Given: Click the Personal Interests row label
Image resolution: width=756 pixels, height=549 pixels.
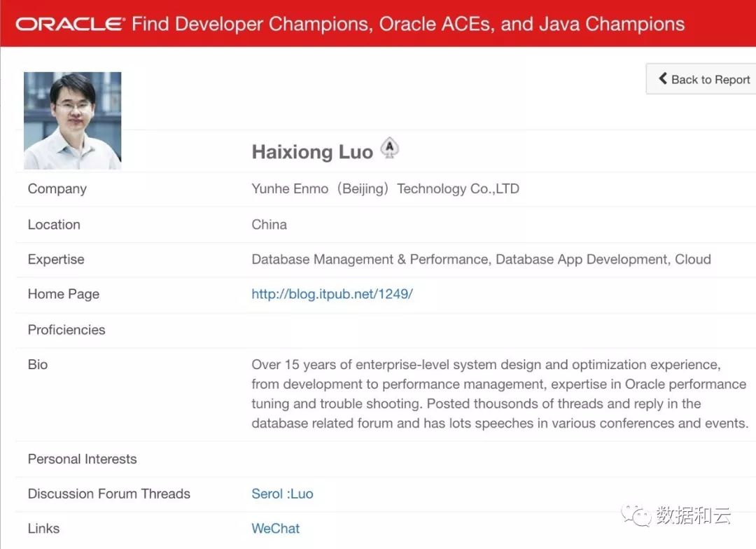Looking at the screenshot, I should click(x=82, y=459).
